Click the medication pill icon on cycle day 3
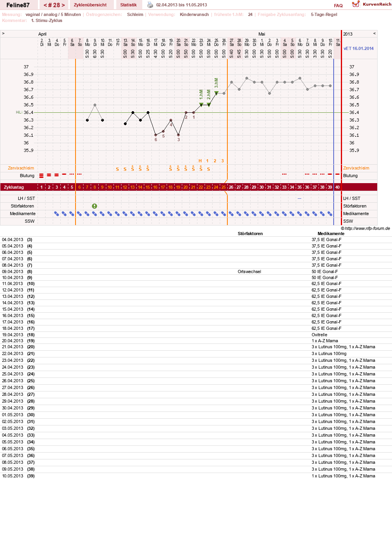This screenshot has height=537, width=392. click(x=56, y=214)
